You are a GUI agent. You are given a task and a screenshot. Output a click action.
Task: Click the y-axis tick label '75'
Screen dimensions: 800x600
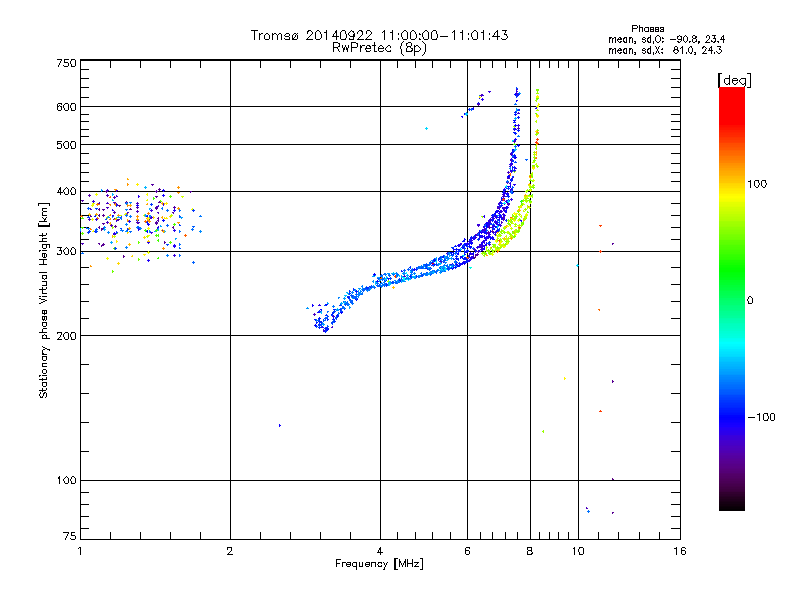[70, 536]
